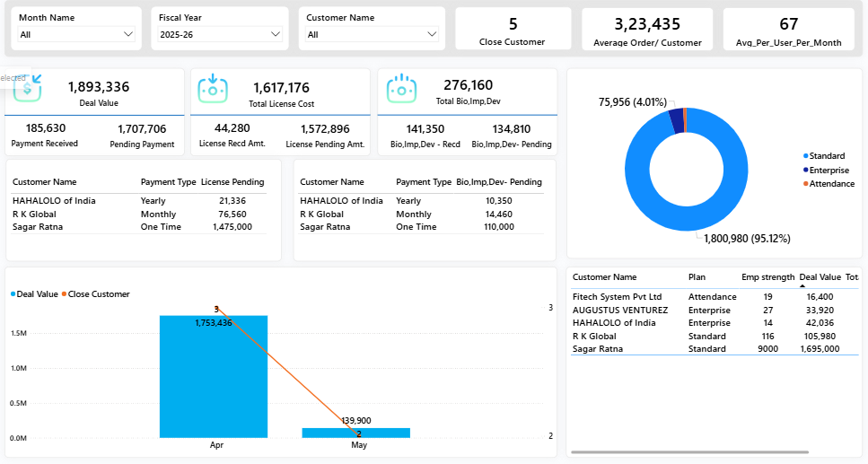Click horizontal scrollbar under customer plan table
Screen dimensions: 868x464
tap(689, 452)
